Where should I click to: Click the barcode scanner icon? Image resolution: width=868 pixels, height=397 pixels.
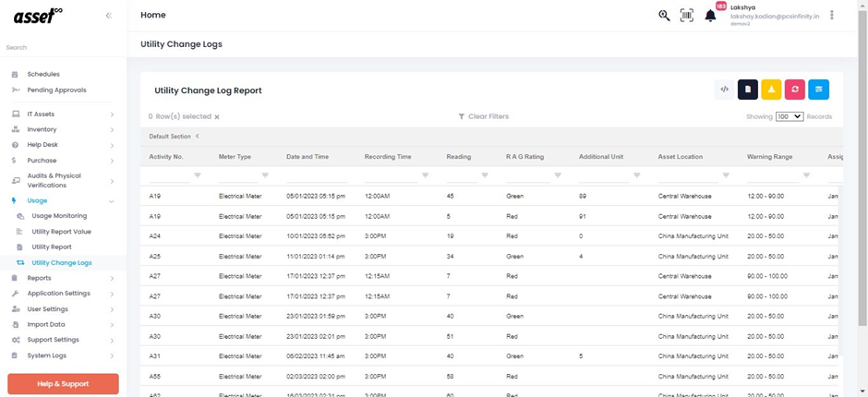pos(687,16)
